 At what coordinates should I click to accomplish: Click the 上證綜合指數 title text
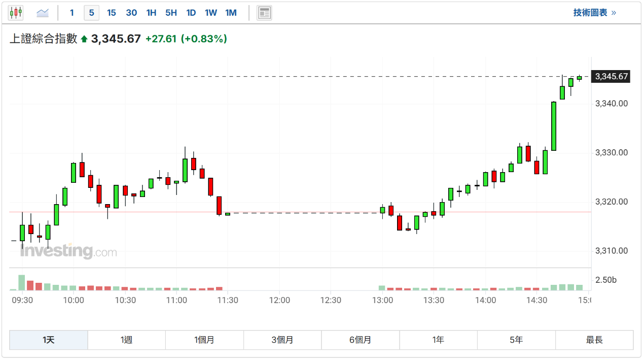(x=44, y=39)
